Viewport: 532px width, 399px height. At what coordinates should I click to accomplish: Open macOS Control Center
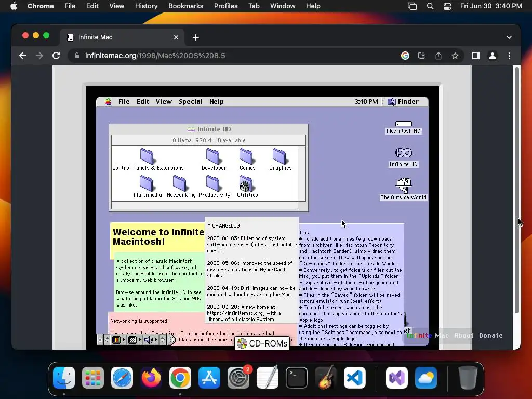pyautogui.click(x=447, y=6)
